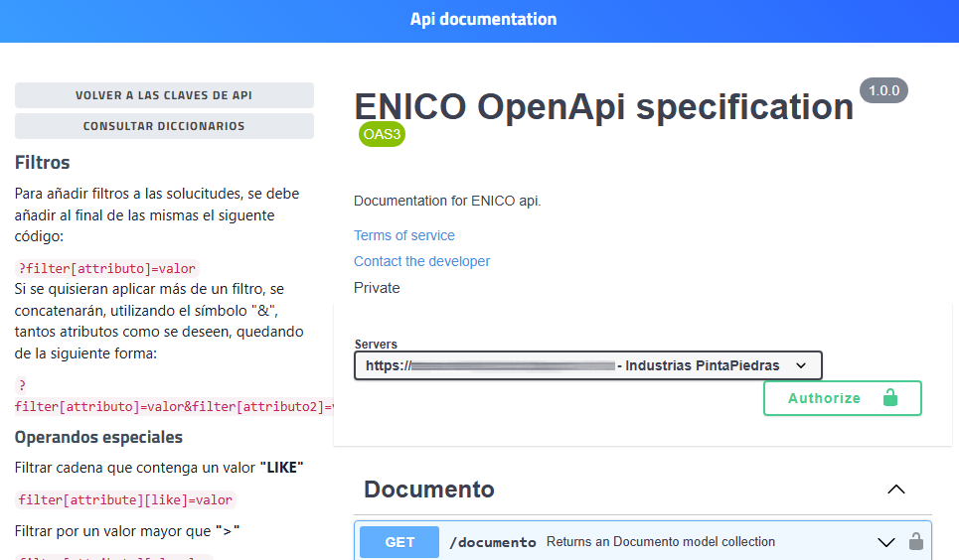
Task: Click the filter[attribute][like]=valor code example
Action: 126,500
